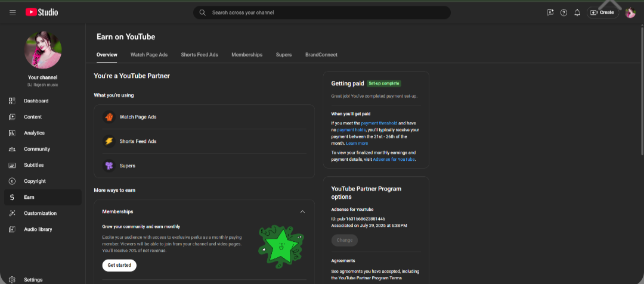This screenshot has height=284, width=644.
Task: Open Analytics label in sidebar
Action: coord(34,133)
